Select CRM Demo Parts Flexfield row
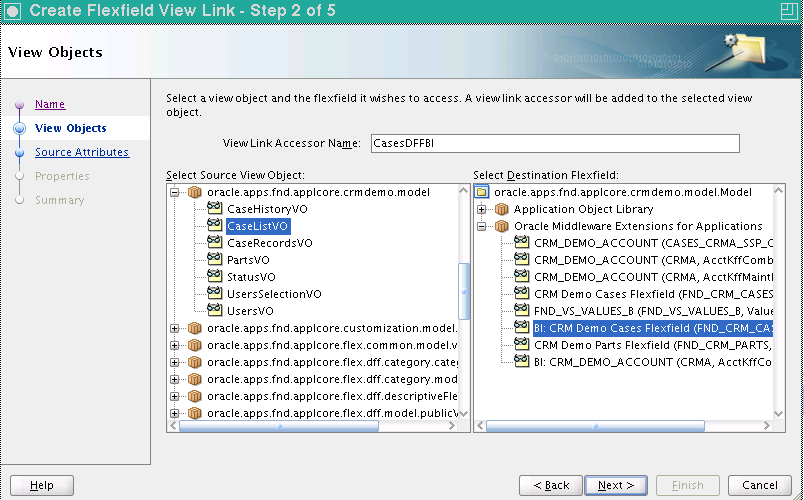804x500 pixels. click(653, 345)
